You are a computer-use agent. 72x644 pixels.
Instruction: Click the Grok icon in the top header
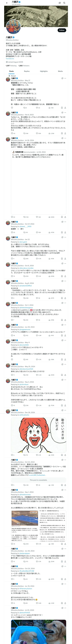coord(60,3)
